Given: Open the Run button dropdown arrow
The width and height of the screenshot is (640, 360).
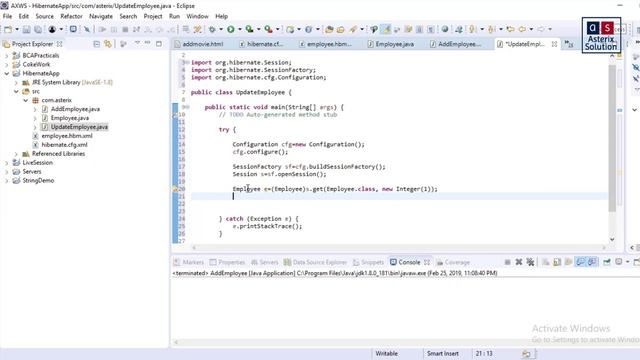Looking at the screenshot, I should [x=240, y=29].
